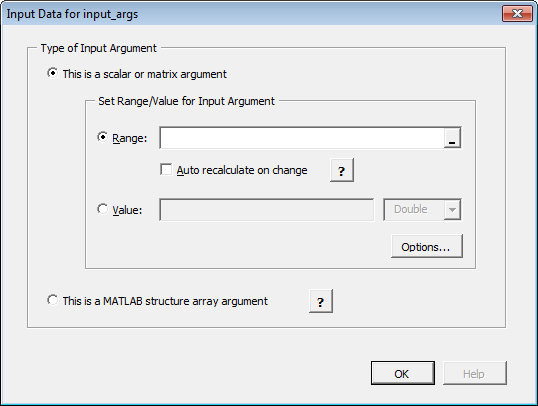Choose the Range radio button
Viewport: 538px width, 406px height.
click(103, 137)
